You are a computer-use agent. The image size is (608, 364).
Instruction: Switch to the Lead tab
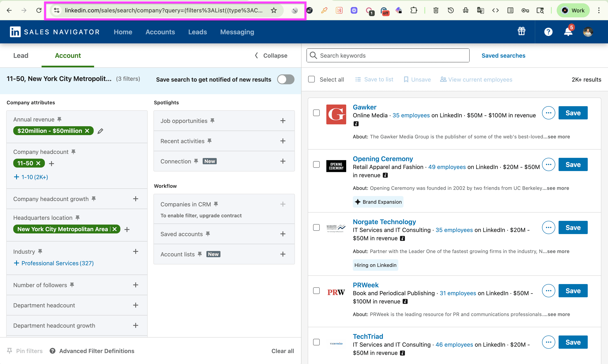[21, 56]
